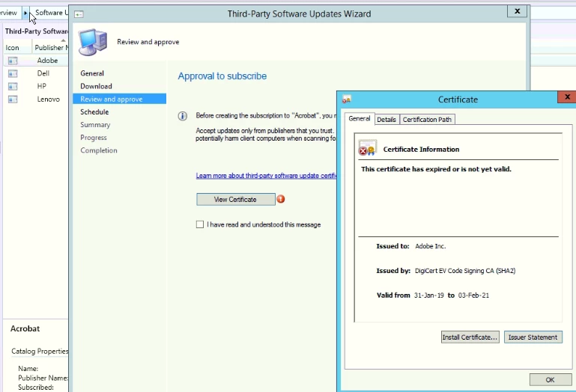Click the computer icon in wizard header
Image resolution: width=576 pixels, height=392 pixels.
point(93,42)
